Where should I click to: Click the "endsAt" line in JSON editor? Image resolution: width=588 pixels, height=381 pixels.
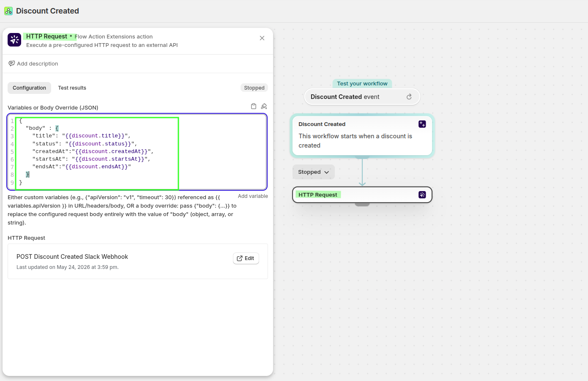[82, 167]
